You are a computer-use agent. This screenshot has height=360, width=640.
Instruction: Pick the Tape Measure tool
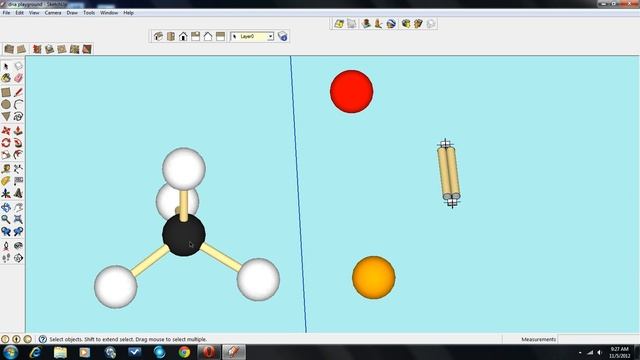(x=6, y=169)
